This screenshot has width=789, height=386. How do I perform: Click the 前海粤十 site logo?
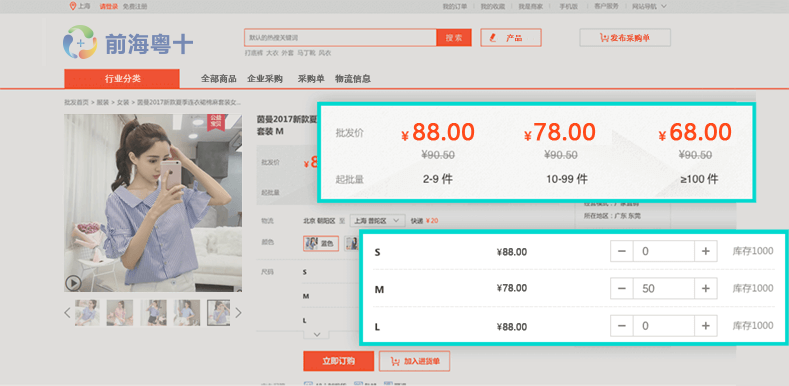pos(128,42)
